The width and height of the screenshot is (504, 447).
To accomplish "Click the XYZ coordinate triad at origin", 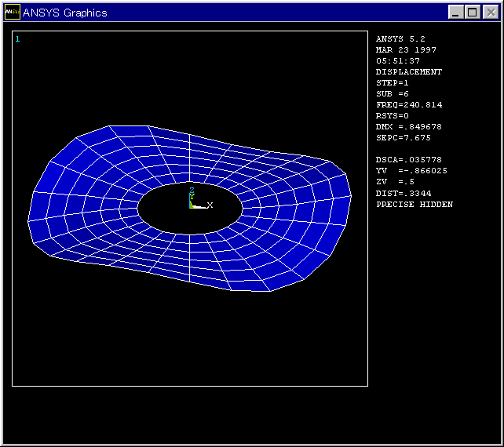I will pyautogui.click(x=193, y=201).
